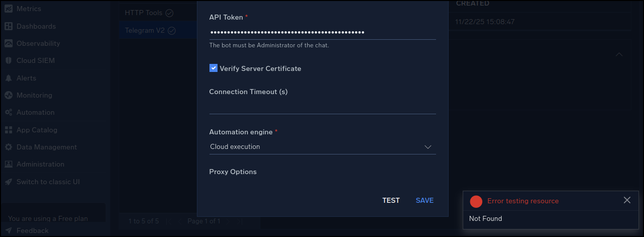Dismiss the Error testing resource notification
The height and width of the screenshot is (237, 644).
tap(627, 200)
